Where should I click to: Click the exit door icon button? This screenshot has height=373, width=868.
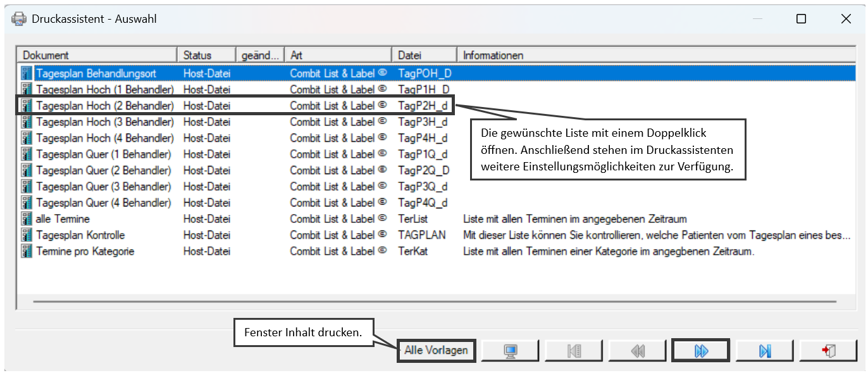[828, 351]
